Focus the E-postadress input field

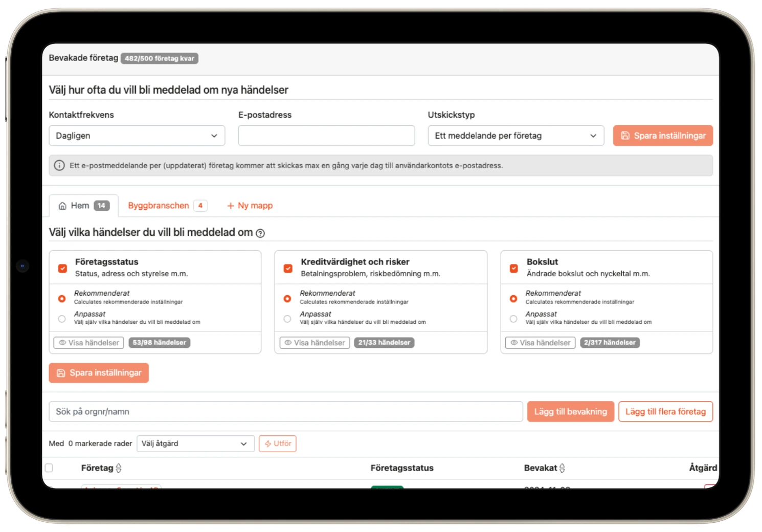click(x=326, y=136)
